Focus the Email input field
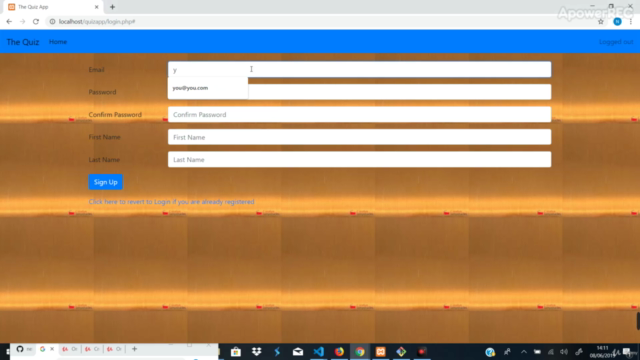Image resolution: width=640 pixels, height=360 pixels. click(x=359, y=69)
